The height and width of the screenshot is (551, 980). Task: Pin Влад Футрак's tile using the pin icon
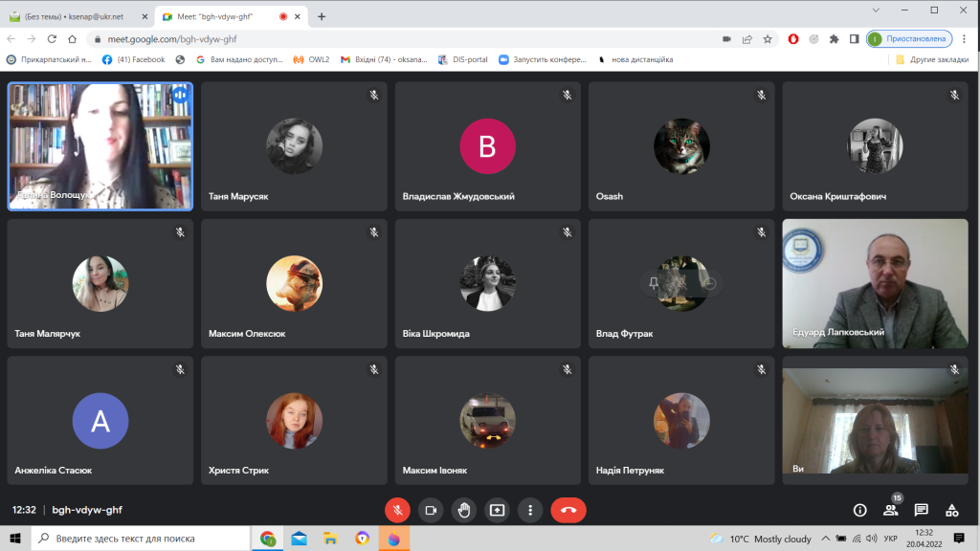click(x=654, y=283)
